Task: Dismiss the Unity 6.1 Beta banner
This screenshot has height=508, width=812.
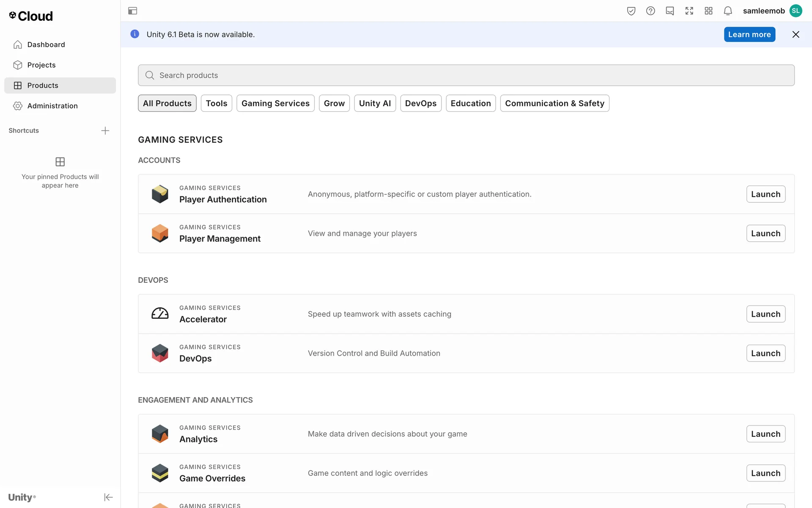Action: click(796, 35)
